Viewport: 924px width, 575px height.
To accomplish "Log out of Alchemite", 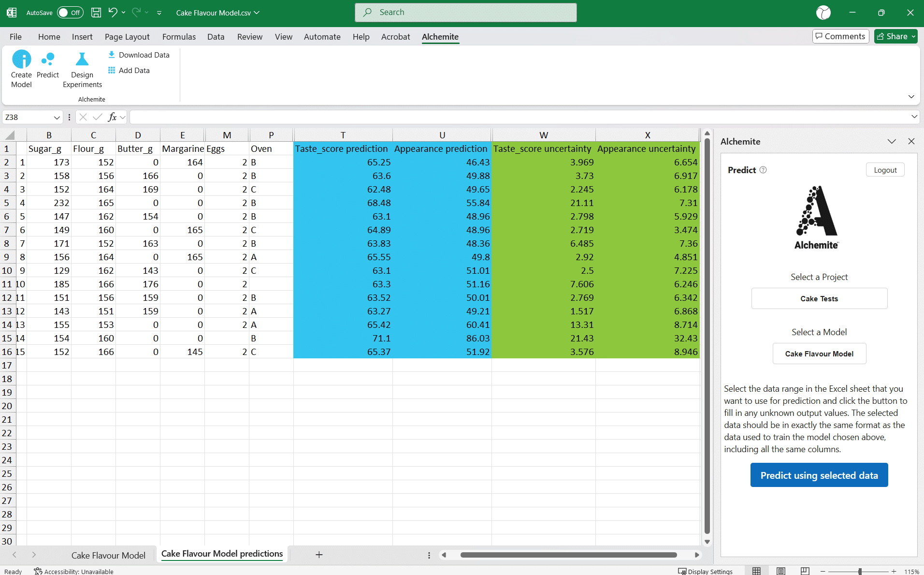I will click(885, 170).
